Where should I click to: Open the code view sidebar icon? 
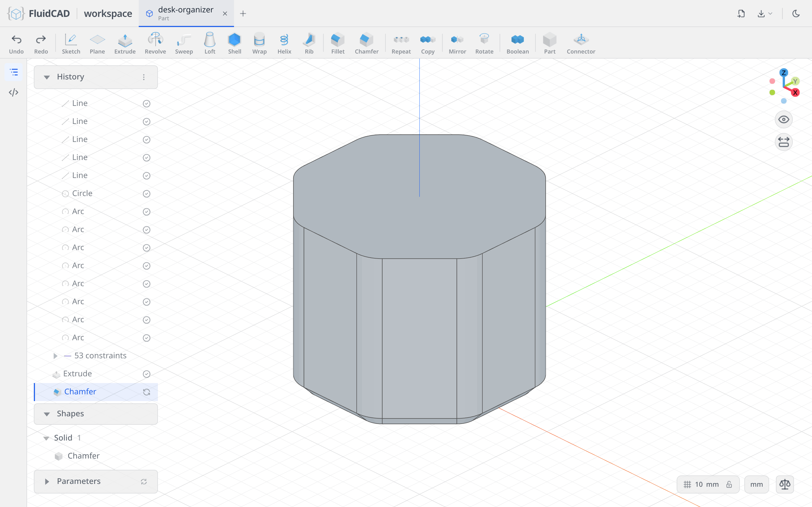click(14, 92)
